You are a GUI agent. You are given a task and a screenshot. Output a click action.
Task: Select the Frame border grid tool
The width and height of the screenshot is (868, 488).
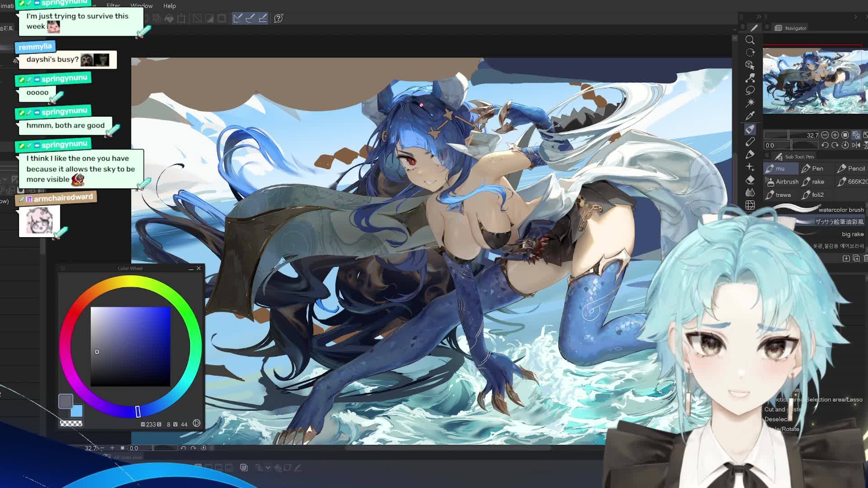750,205
